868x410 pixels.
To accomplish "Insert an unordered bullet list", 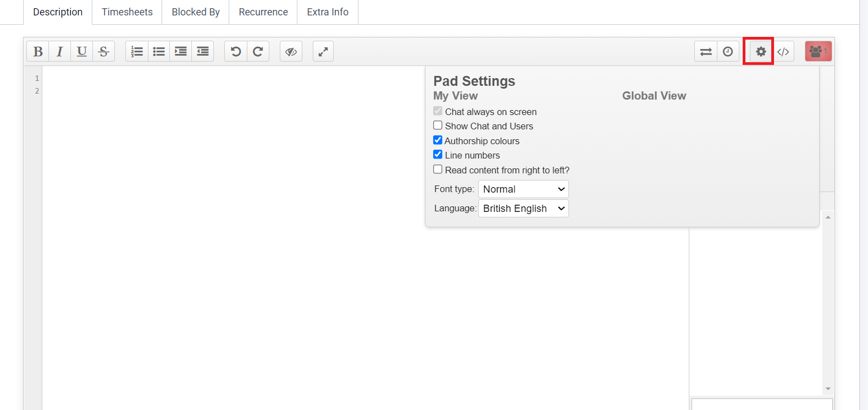I will pyautogui.click(x=159, y=52).
